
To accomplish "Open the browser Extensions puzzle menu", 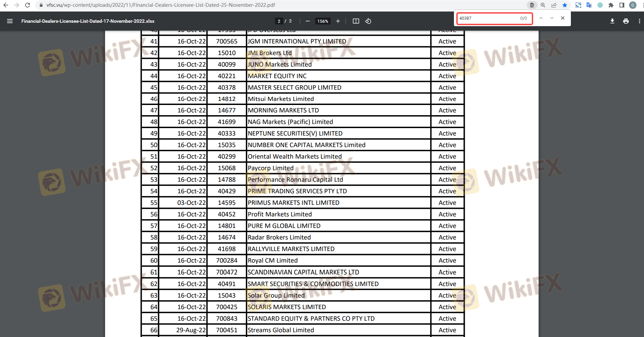I will 611,5.
